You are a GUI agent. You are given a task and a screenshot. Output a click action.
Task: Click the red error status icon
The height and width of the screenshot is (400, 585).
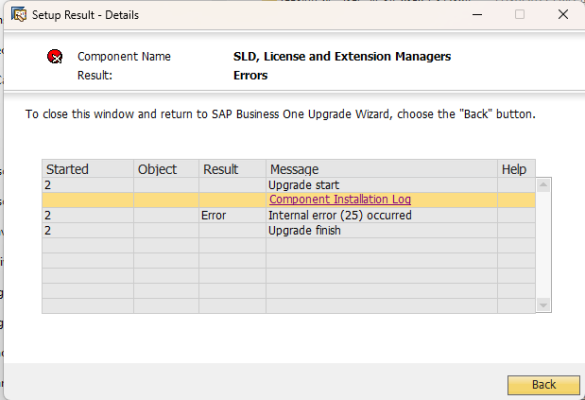(55, 57)
